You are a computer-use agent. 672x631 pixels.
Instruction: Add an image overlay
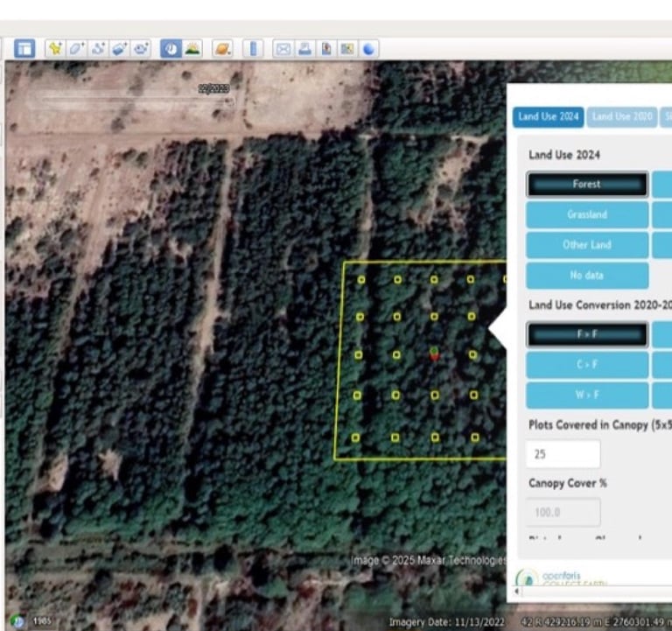120,48
